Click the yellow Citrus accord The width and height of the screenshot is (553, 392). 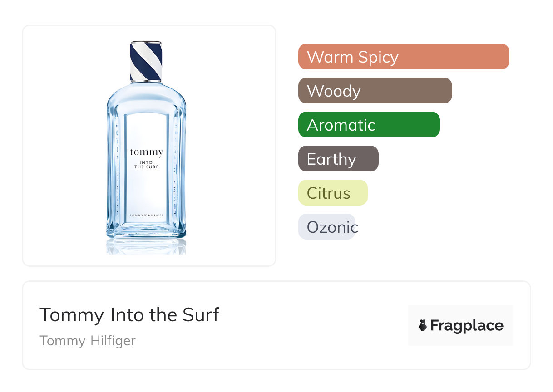point(332,193)
